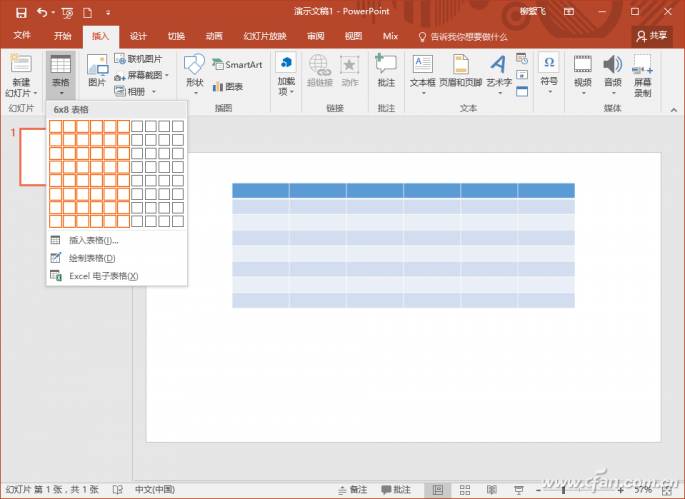Switch to the 设计 (Design) tab
This screenshot has width=685, height=499.
point(138,36)
